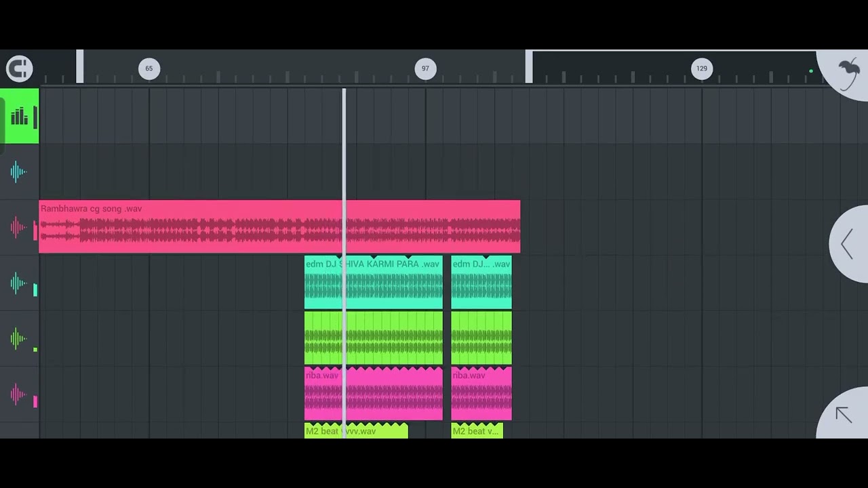Viewport: 868px width, 488px height.
Task: Toggle the cyan level indicator on edm DJ track
Action: (x=35, y=290)
